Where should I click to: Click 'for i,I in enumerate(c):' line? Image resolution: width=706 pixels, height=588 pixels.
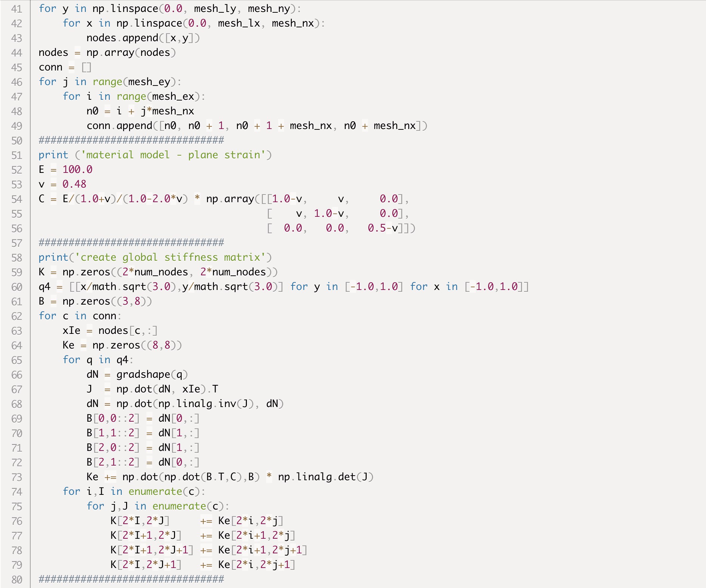coord(134,492)
